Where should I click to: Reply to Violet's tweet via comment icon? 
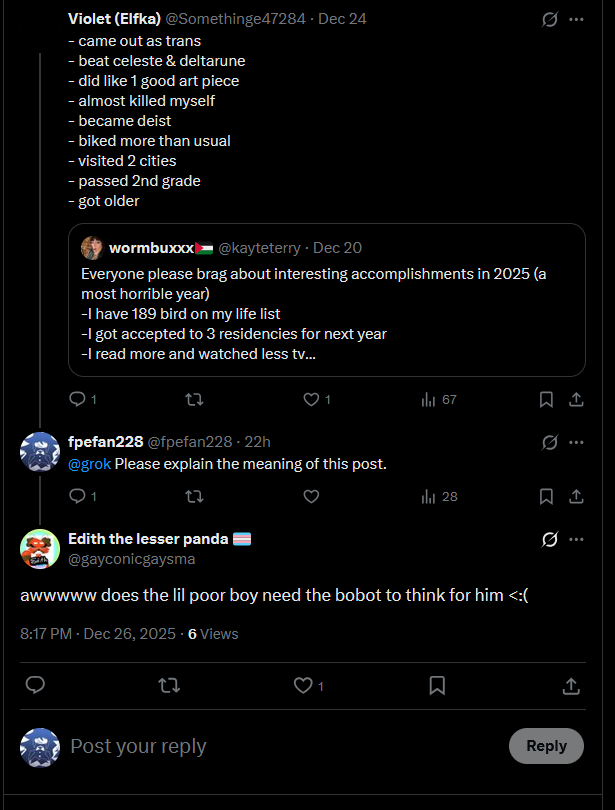click(77, 399)
